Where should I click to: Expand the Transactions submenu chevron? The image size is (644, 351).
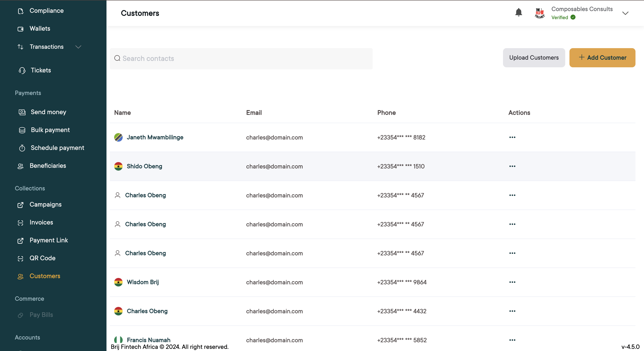click(78, 47)
